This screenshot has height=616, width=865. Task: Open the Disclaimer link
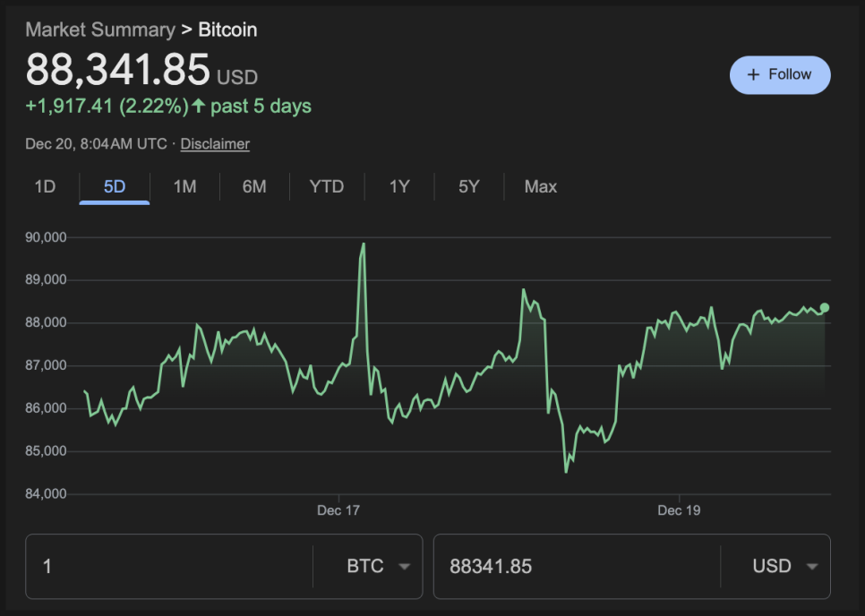(215, 144)
